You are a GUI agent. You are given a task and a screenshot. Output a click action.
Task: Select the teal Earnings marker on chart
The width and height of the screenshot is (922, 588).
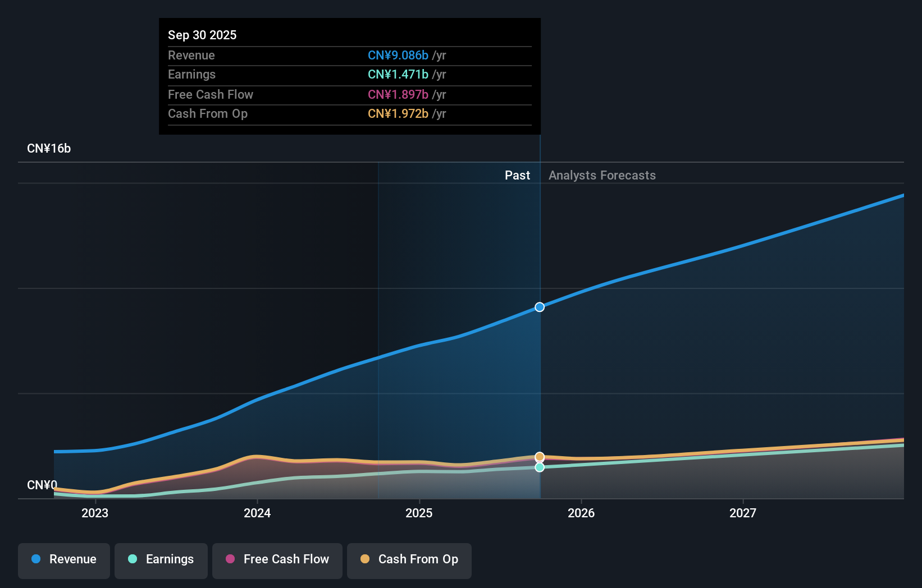539,467
